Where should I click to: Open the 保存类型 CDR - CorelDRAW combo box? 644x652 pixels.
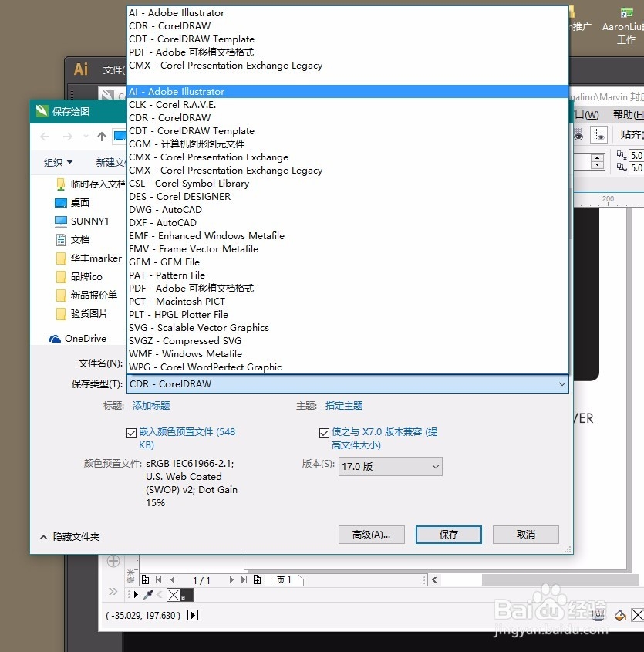tap(348, 383)
